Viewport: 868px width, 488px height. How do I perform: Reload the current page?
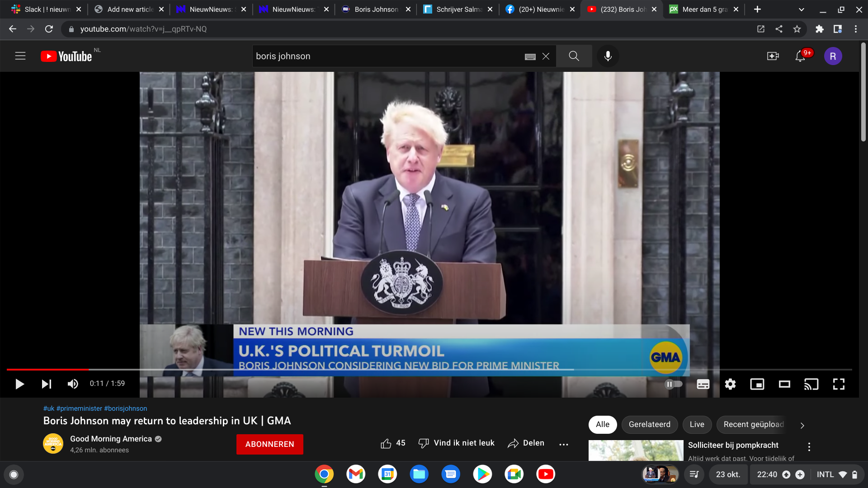[x=49, y=29]
